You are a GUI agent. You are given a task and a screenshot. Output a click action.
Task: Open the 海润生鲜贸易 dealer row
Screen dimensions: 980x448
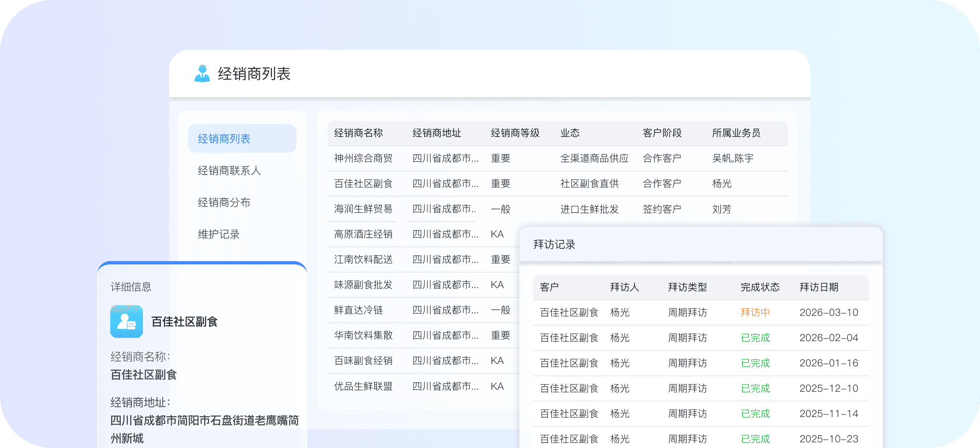pos(363,209)
